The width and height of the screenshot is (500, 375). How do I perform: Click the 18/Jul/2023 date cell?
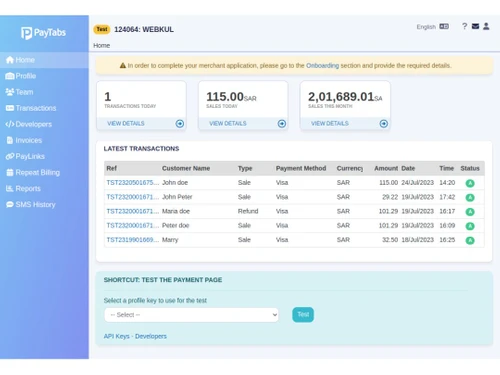[418, 240]
